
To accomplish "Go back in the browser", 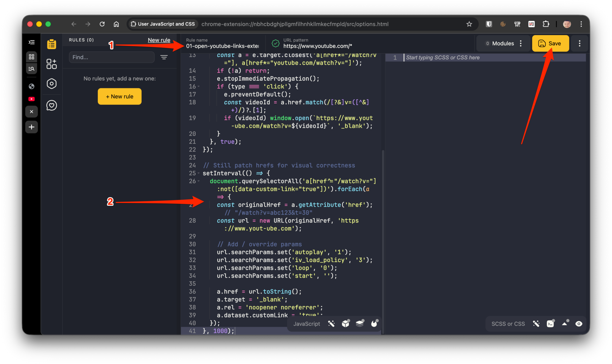I will tap(74, 24).
